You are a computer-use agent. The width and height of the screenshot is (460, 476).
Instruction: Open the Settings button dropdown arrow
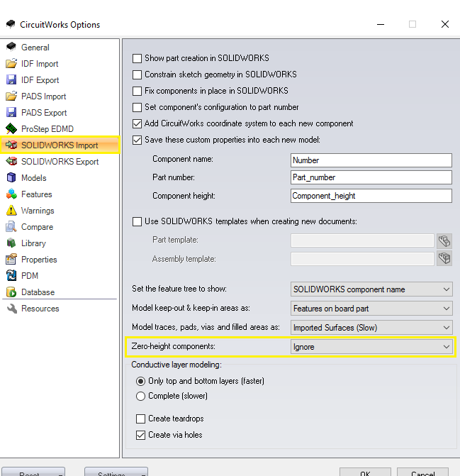(143, 474)
